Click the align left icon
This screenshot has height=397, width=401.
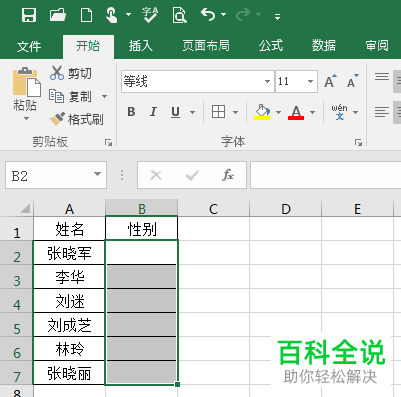(382, 112)
